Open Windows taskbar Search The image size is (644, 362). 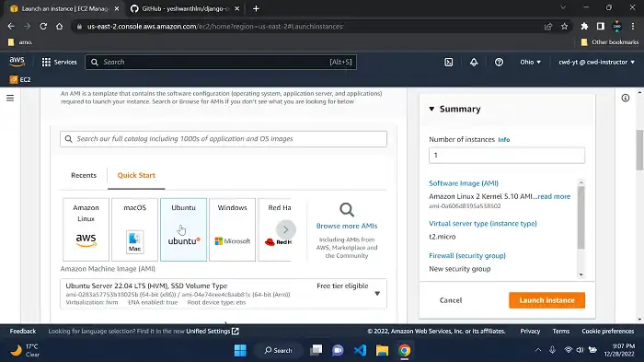click(x=279, y=350)
